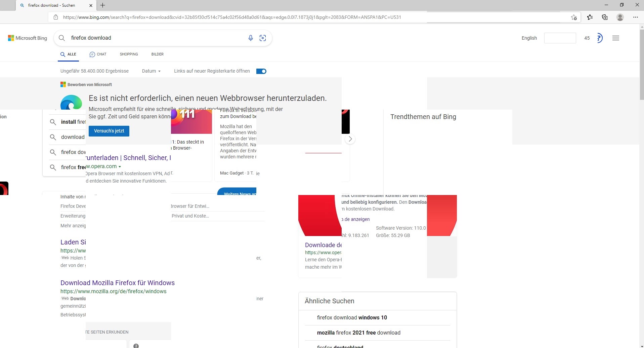Click the page vertical scrollbar thumb

pos(641,64)
